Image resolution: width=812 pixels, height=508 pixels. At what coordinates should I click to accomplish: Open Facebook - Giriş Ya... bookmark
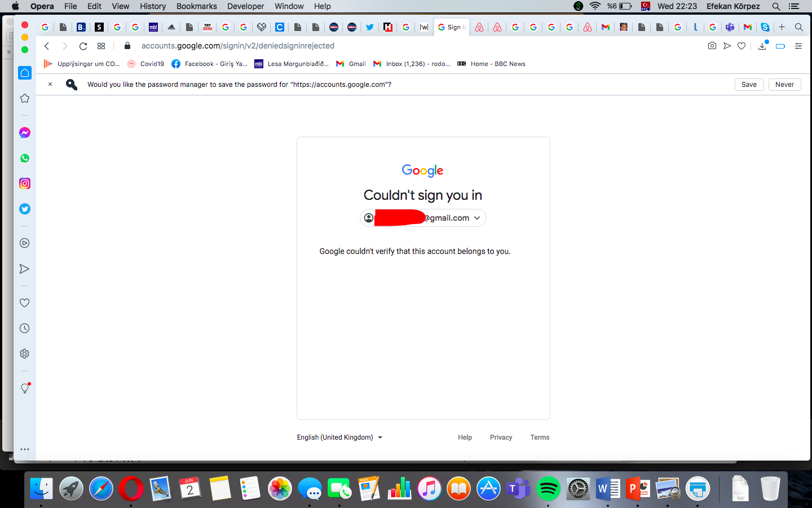pos(210,64)
